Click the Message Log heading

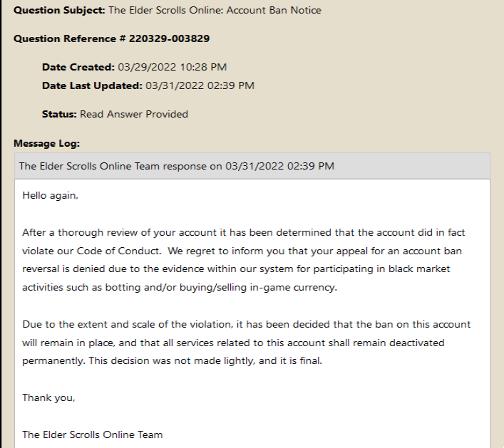[x=46, y=144]
